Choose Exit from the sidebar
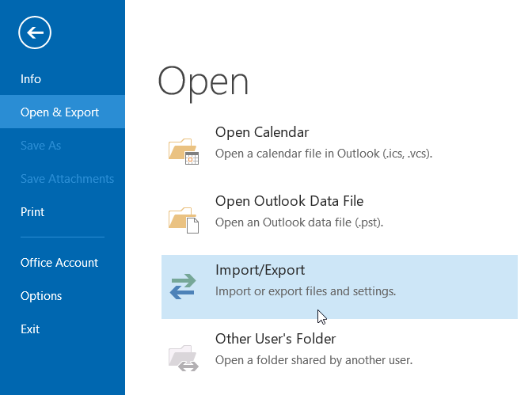Viewport: 532px width, 395px height. (30, 329)
